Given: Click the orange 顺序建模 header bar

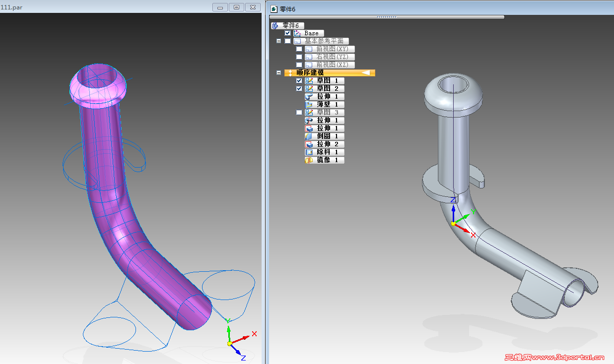Looking at the screenshot, I should point(330,73).
